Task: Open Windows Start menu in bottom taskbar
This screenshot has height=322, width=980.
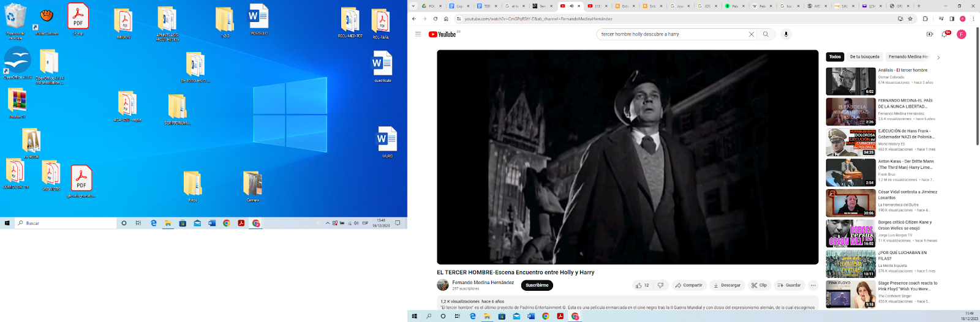Action: click(x=414, y=316)
